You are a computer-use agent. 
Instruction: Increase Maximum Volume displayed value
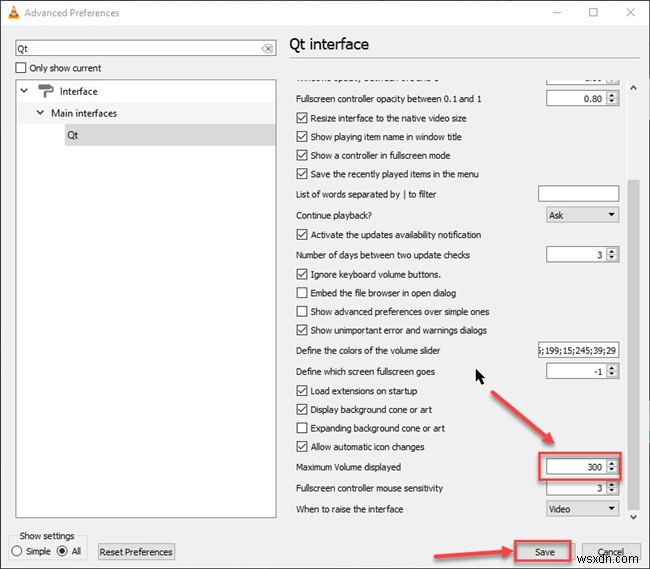pos(612,463)
